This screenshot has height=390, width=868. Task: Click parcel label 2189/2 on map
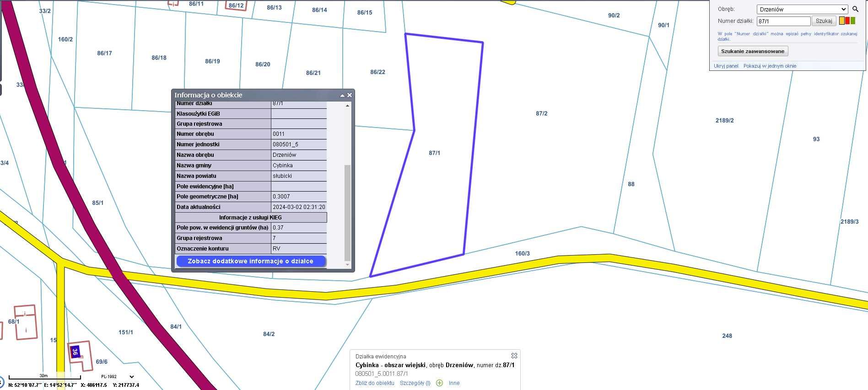tap(725, 121)
